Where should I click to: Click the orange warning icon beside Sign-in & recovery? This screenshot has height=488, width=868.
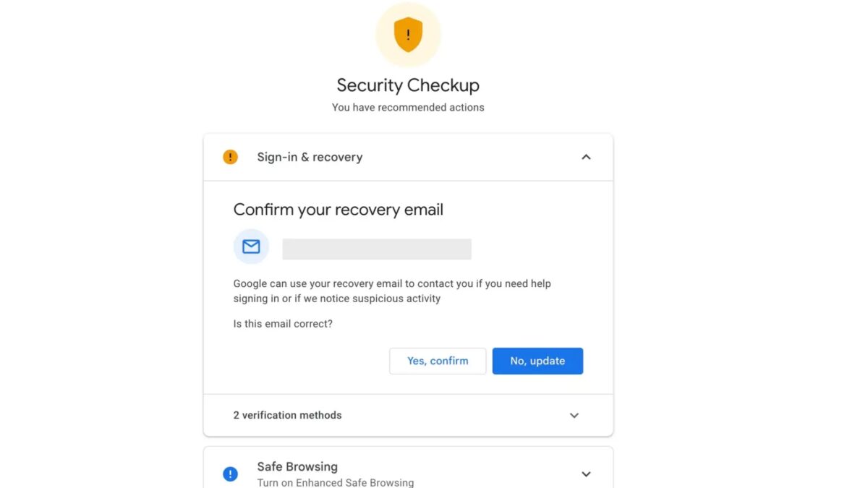point(230,156)
